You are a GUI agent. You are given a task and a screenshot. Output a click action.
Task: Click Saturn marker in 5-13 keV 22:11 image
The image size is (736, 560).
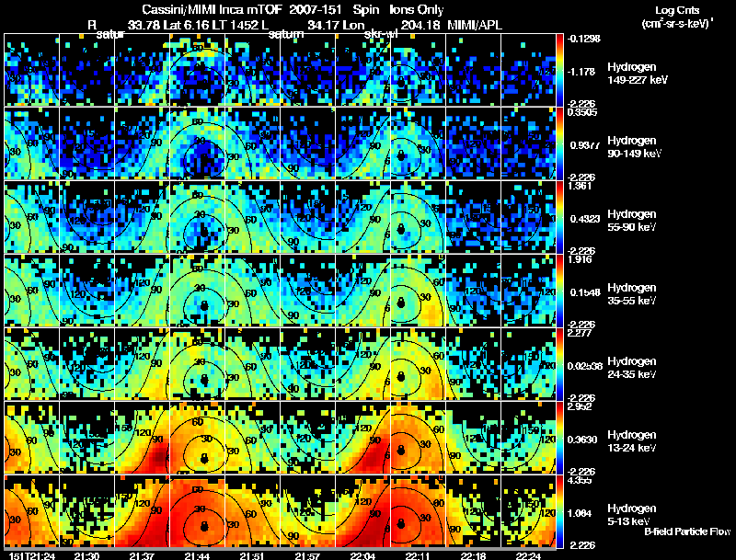[400, 523]
